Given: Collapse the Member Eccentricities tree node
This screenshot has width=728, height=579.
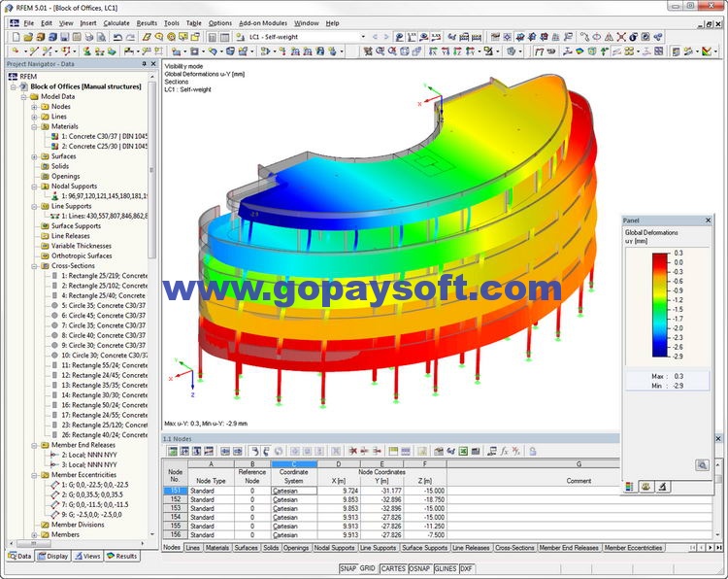Looking at the screenshot, I should (x=34, y=475).
